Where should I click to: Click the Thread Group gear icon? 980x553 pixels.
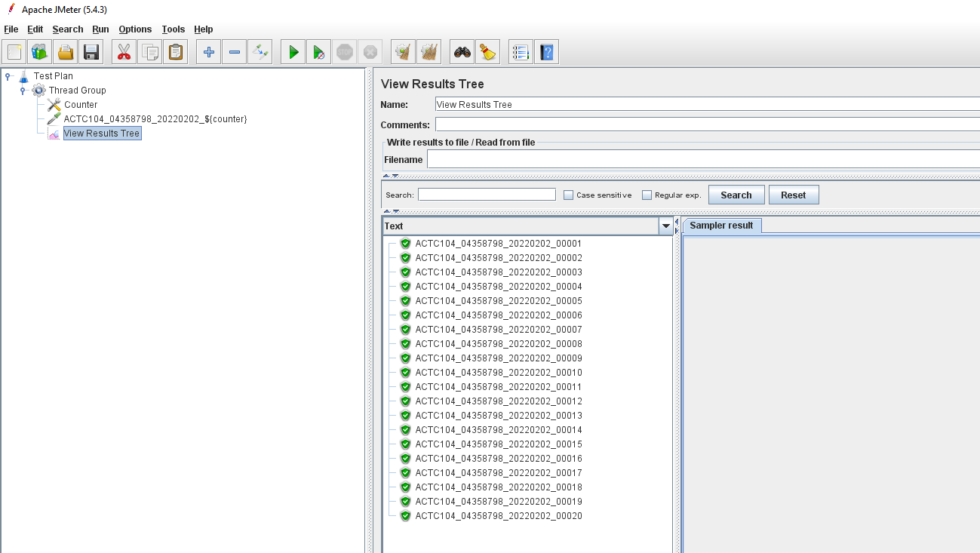point(38,91)
